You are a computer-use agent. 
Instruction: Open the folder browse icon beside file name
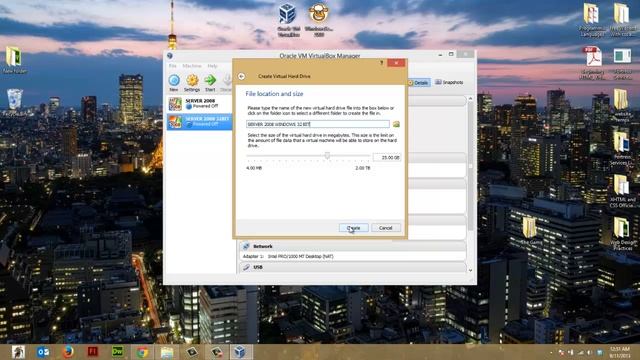[396, 124]
